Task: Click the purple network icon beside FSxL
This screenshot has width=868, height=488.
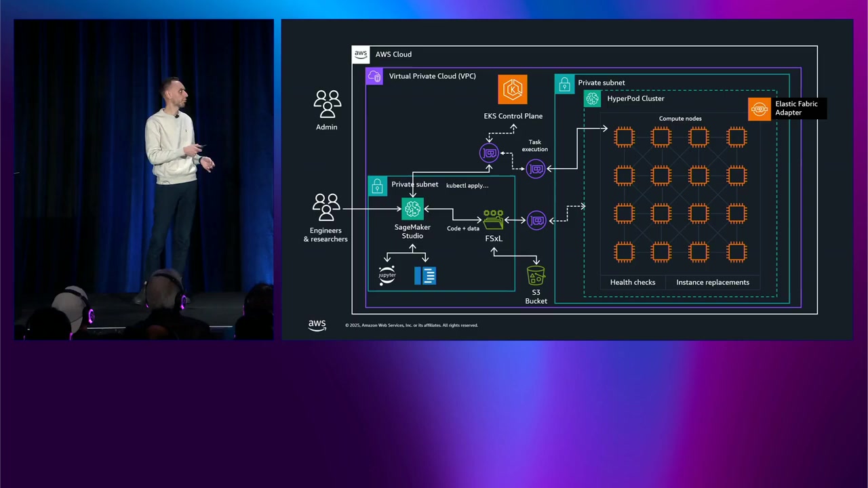Action: pyautogui.click(x=536, y=220)
